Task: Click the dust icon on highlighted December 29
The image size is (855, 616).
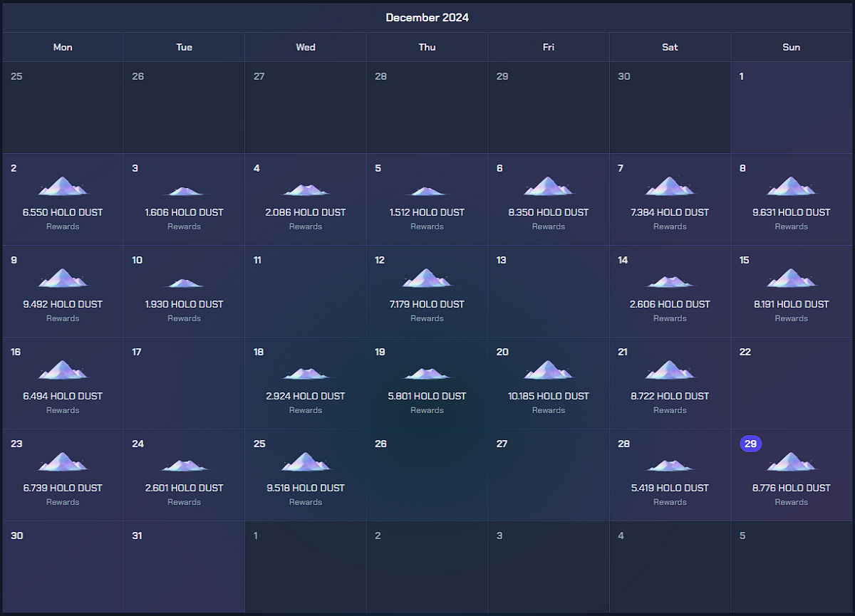Action: point(792,461)
